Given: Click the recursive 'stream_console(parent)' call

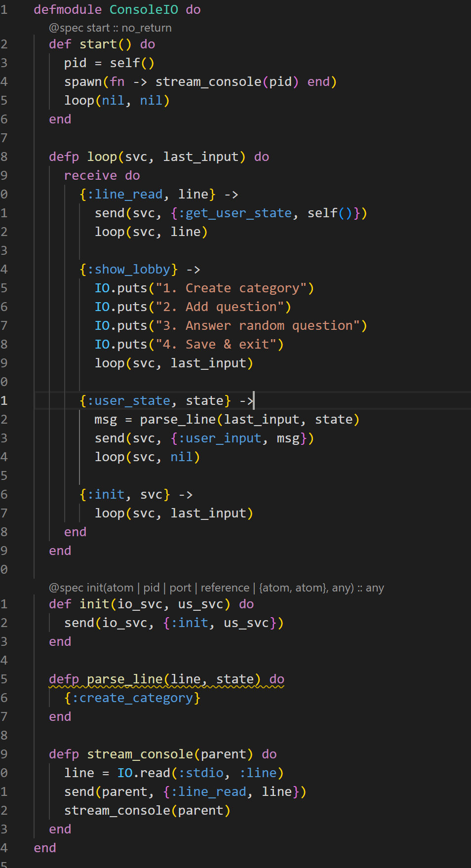Looking at the screenshot, I should click(x=147, y=811).
